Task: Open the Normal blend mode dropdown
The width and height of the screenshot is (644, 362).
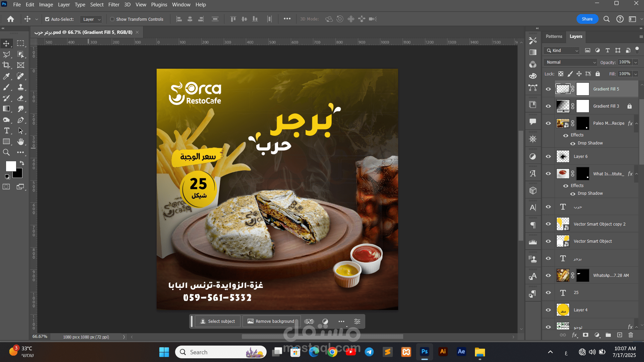Action: pyautogui.click(x=571, y=62)
